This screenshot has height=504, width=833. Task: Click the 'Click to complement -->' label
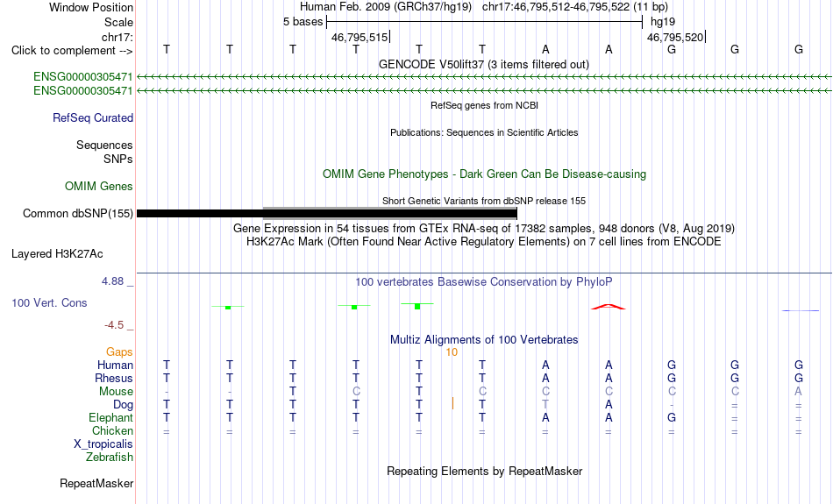pyautogui.click(x=72, y=51)
